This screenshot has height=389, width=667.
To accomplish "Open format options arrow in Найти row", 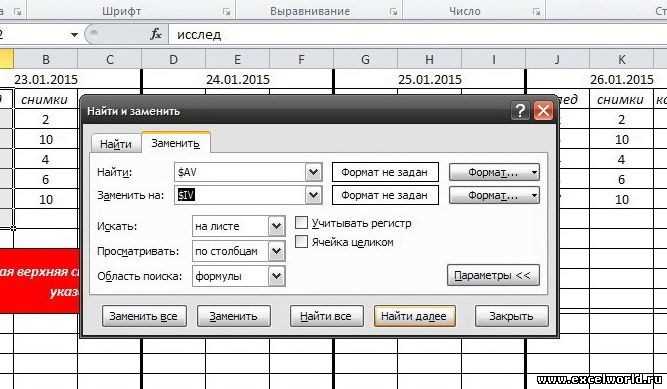I will (534, 172).
